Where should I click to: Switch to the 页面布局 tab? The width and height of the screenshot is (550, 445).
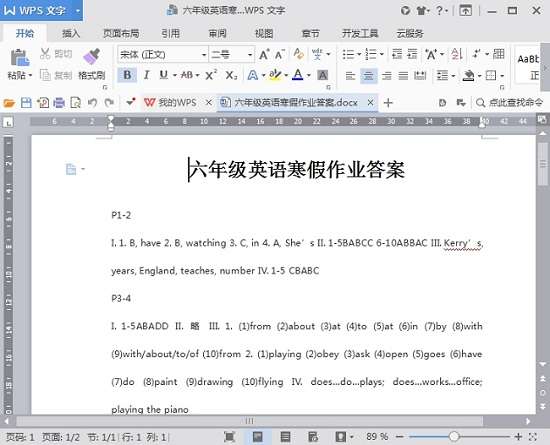coord(121,34)
